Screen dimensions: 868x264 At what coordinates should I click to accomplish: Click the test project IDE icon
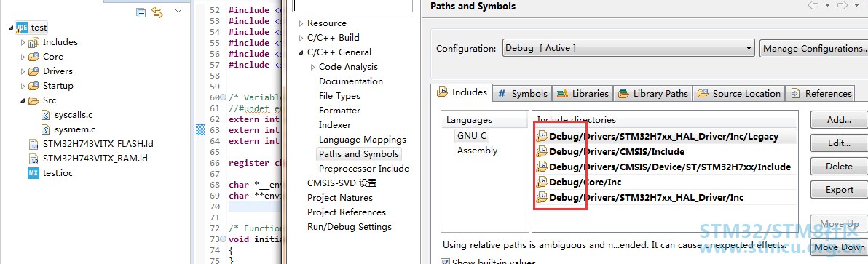coord(22,27)
